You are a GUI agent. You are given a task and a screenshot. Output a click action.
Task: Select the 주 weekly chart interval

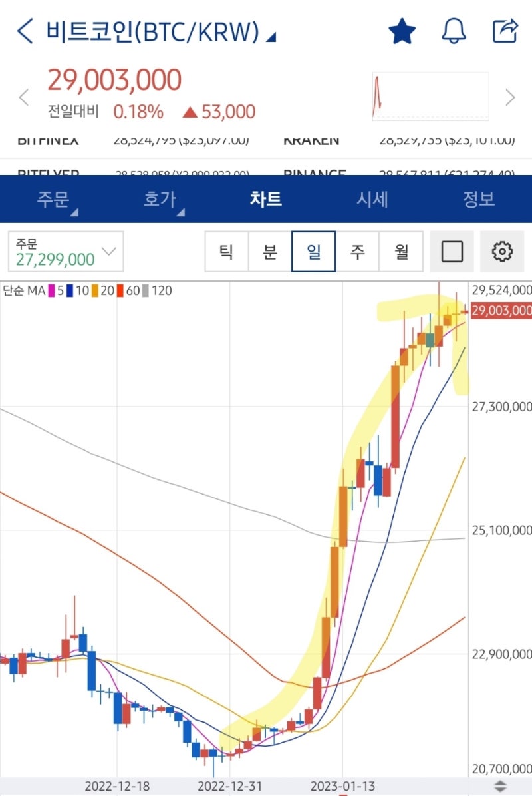pyautogui.click(x=358, y=252)
